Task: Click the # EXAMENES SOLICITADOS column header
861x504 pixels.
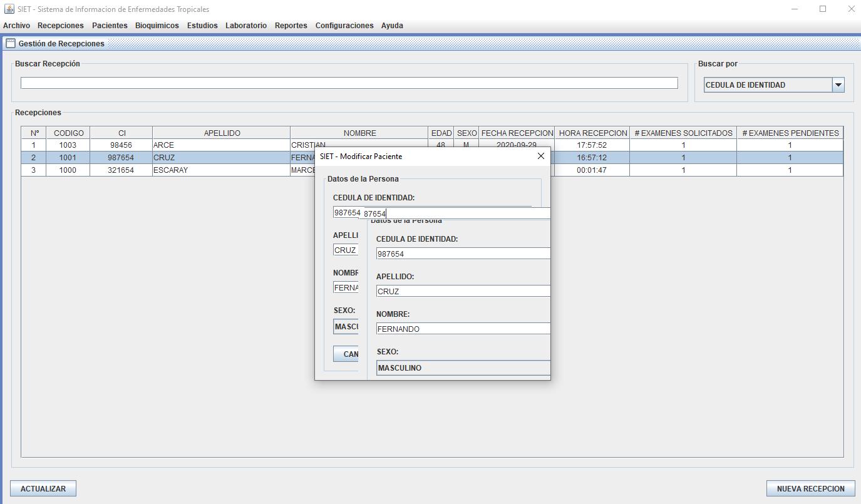Action: tap(683, 133)
